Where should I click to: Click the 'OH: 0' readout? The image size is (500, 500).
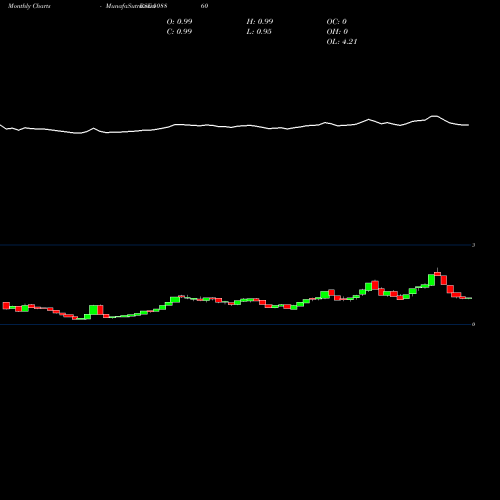337,31
